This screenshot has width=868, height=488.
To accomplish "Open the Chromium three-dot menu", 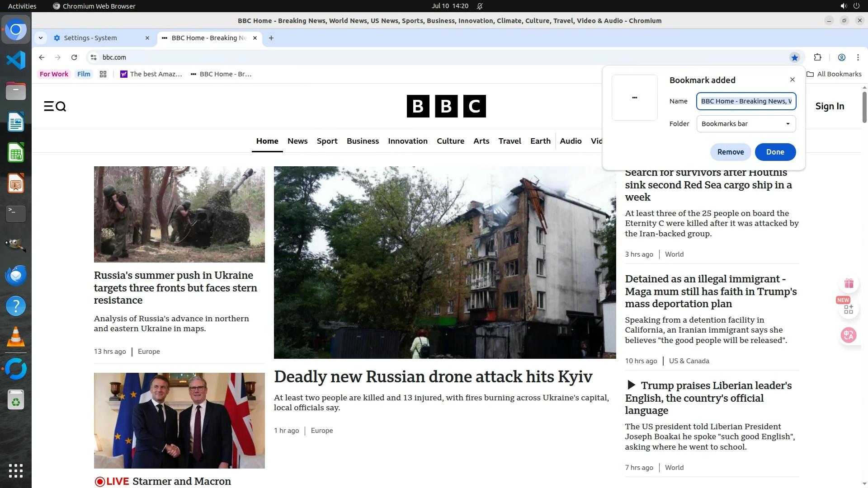I will click(858, 57).
